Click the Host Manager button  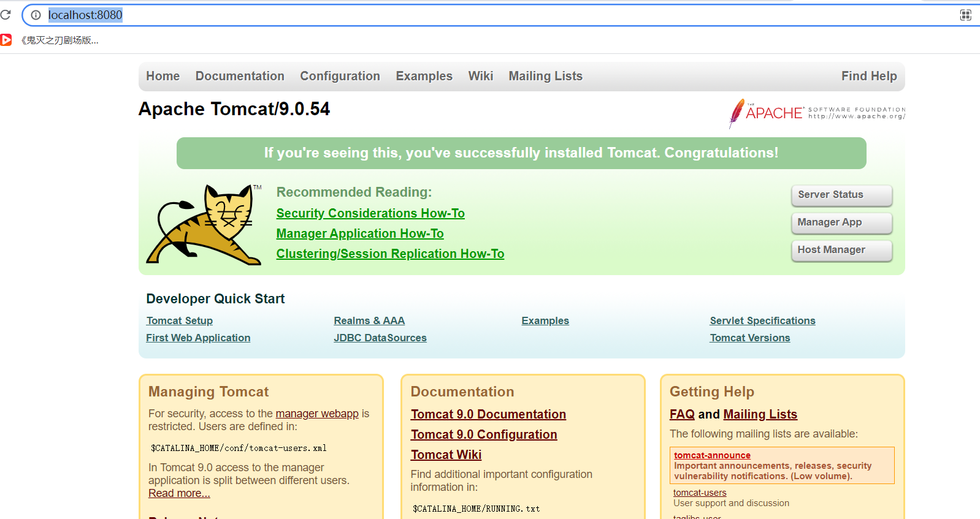coord(841,250)
